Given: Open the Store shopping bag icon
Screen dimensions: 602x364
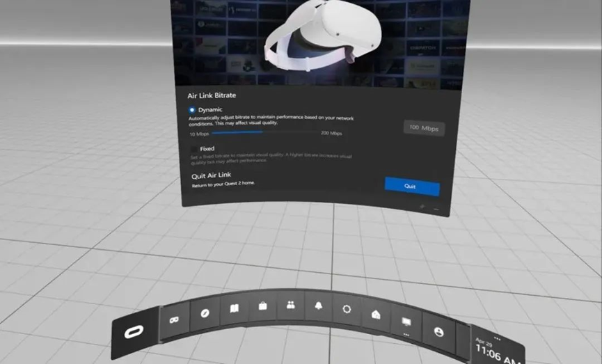Looking at the screenshot, I should pos(262,306).
